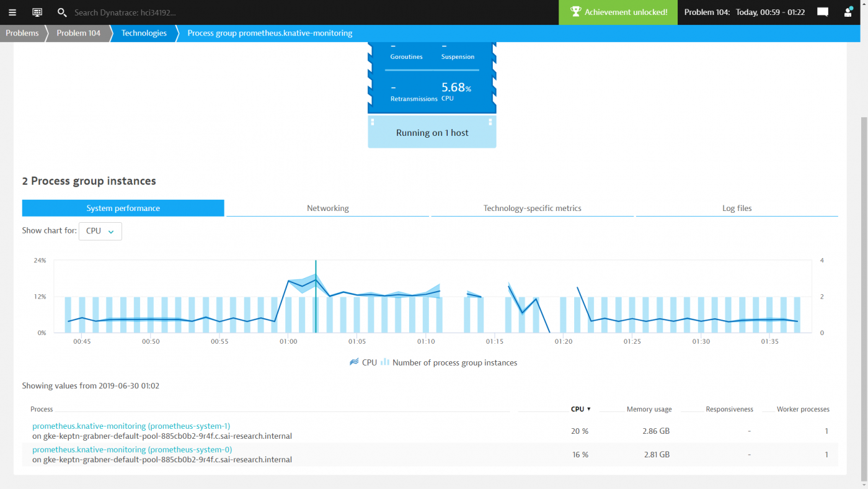This screenshot has width=868, height=489.
Task: Open the Log files tab
Action: (737, 208)
